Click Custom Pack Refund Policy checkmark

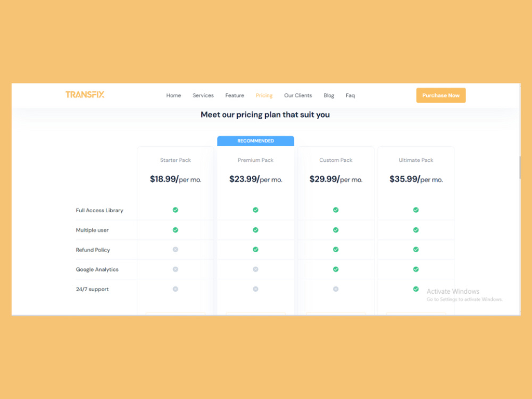336,250
